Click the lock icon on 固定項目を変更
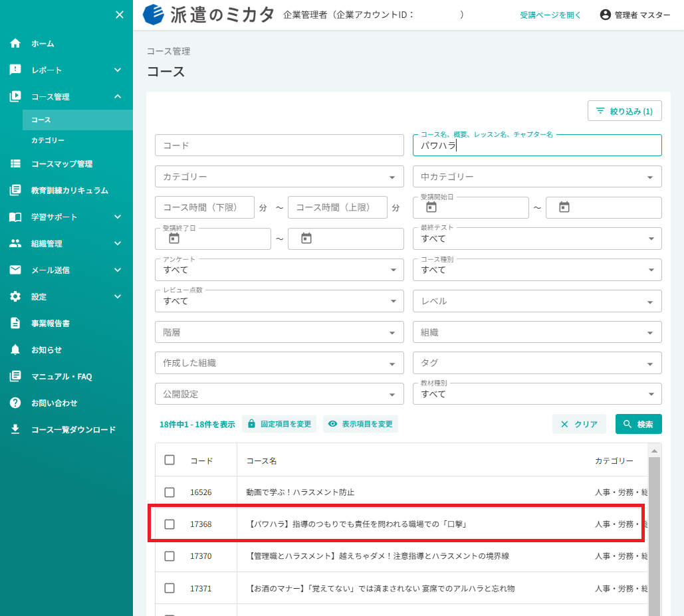 pyautogui.click(x=251, y=424)
